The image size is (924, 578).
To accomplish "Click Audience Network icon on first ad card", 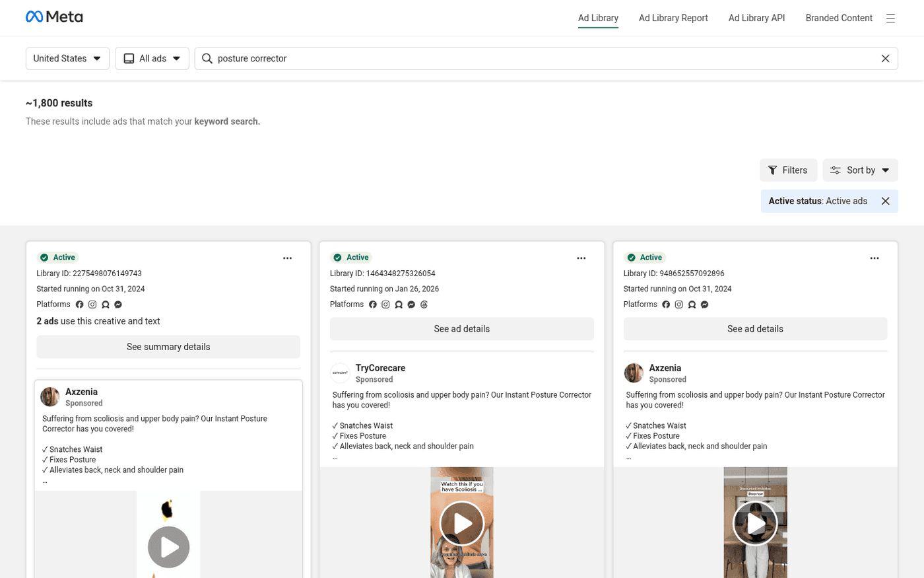I will 105,305.
